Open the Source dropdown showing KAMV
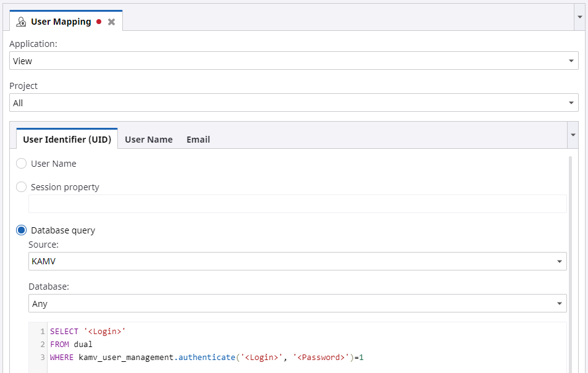Viewport: 588px width, 373px height. coord(559,261)
